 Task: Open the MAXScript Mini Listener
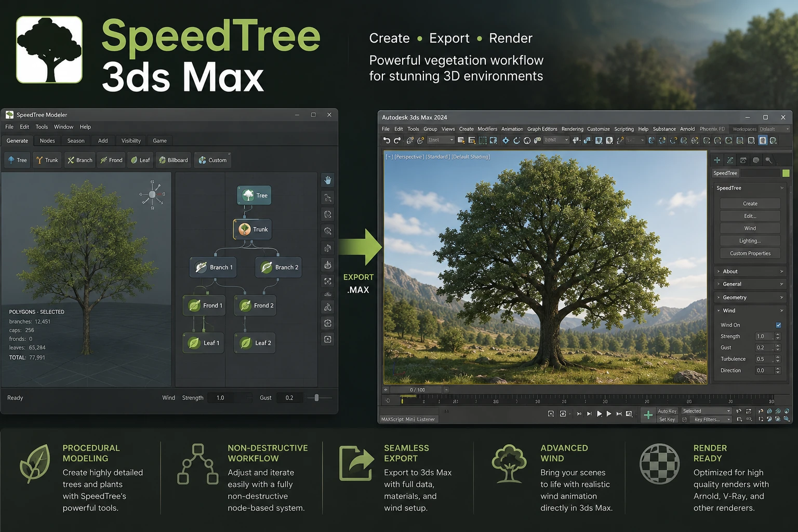(x=408, y=419)
